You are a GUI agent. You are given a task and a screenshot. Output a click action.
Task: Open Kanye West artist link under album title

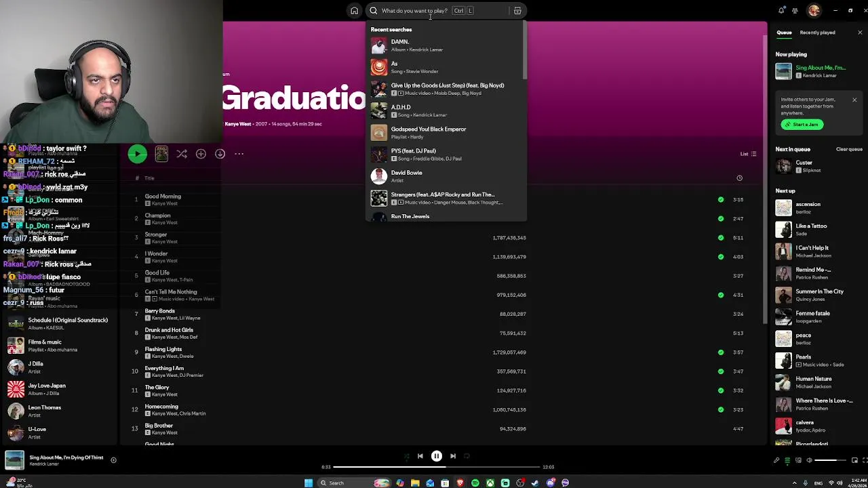click(x=238, y=124)
